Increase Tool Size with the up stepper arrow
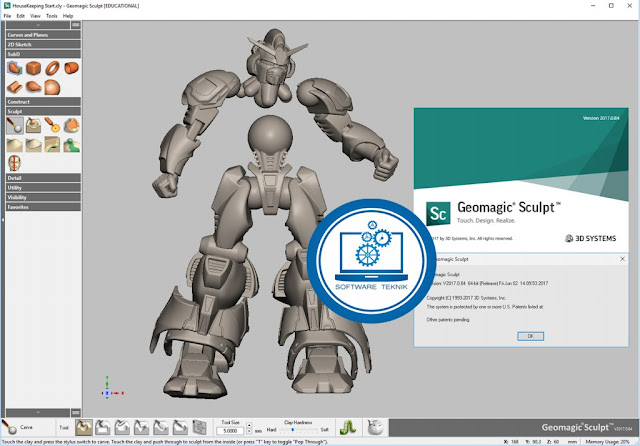Screen dimensions: 640x446 [x=249, y=426]
